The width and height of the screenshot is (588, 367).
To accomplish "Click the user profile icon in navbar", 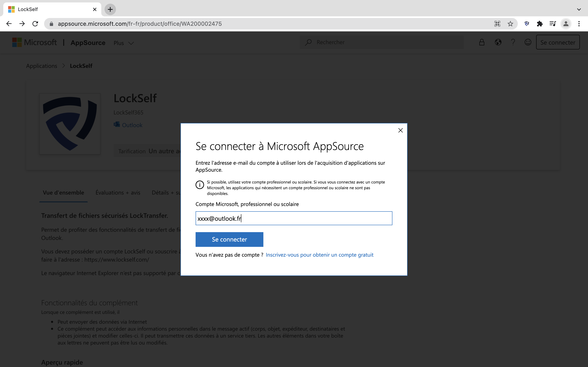I will coord(566,24).
